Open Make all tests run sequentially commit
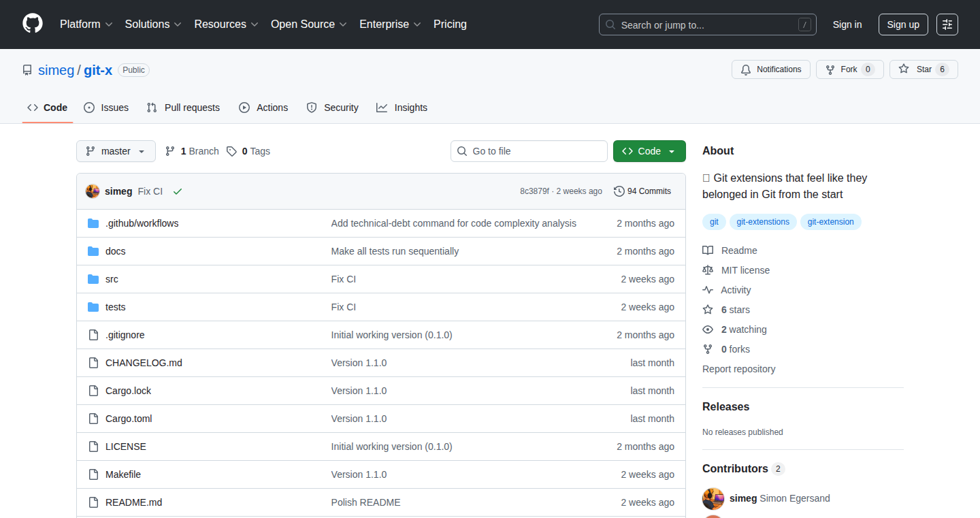Screen dimensions: 980x518 [x=395, y=251]
